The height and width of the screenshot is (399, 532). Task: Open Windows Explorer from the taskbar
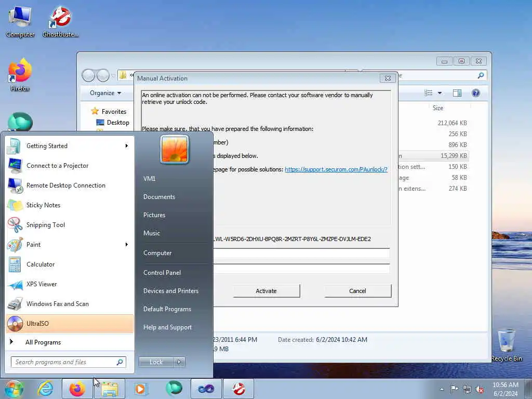point(110,389)
